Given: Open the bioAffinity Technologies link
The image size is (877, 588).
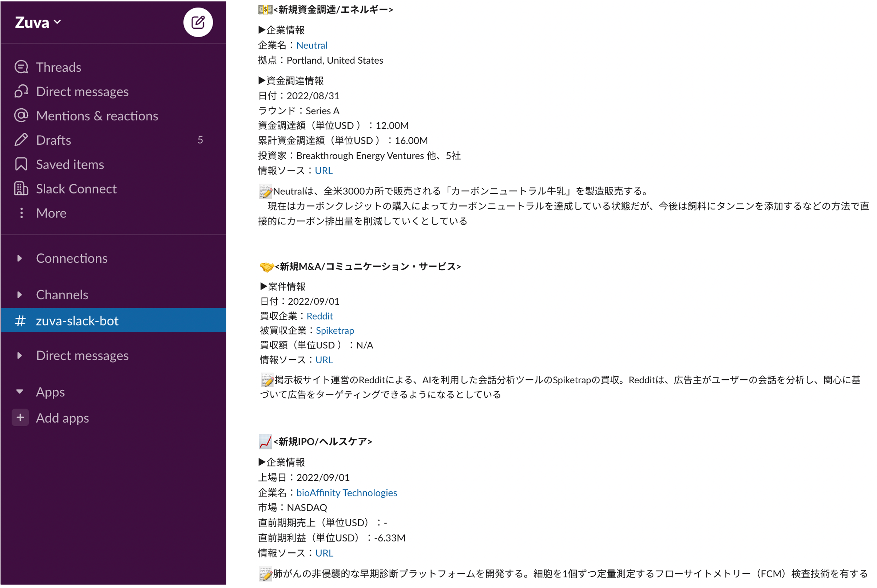Looking at the screenshot, I should [x=347, y=493].
